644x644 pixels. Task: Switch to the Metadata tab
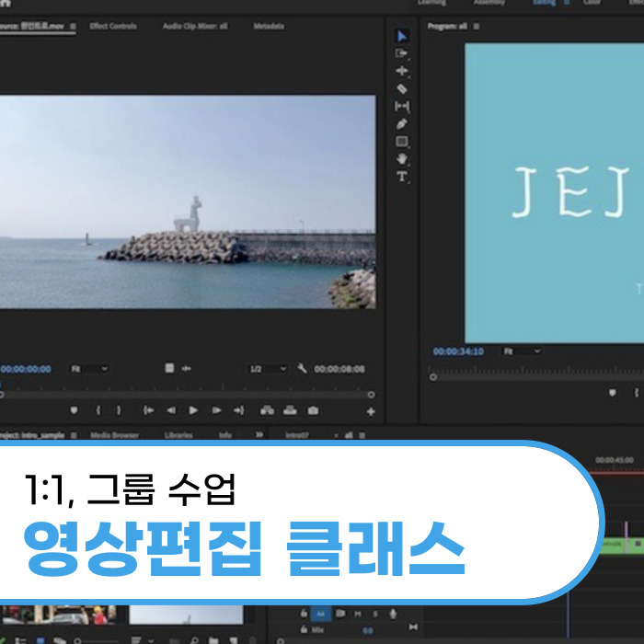[269, 27]
